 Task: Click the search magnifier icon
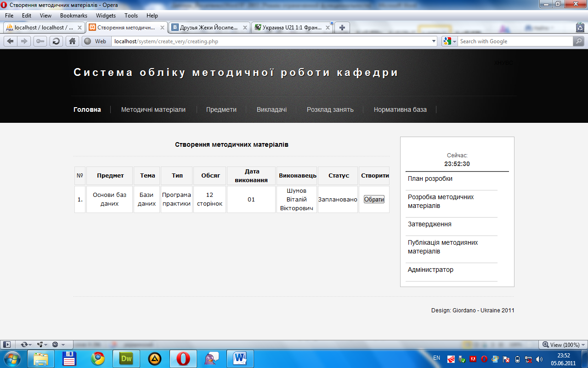click(578, 41)
